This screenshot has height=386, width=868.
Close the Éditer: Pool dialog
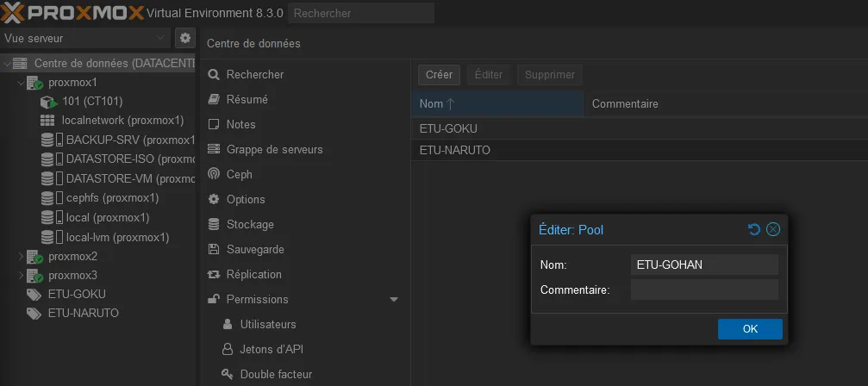(773, 229)
